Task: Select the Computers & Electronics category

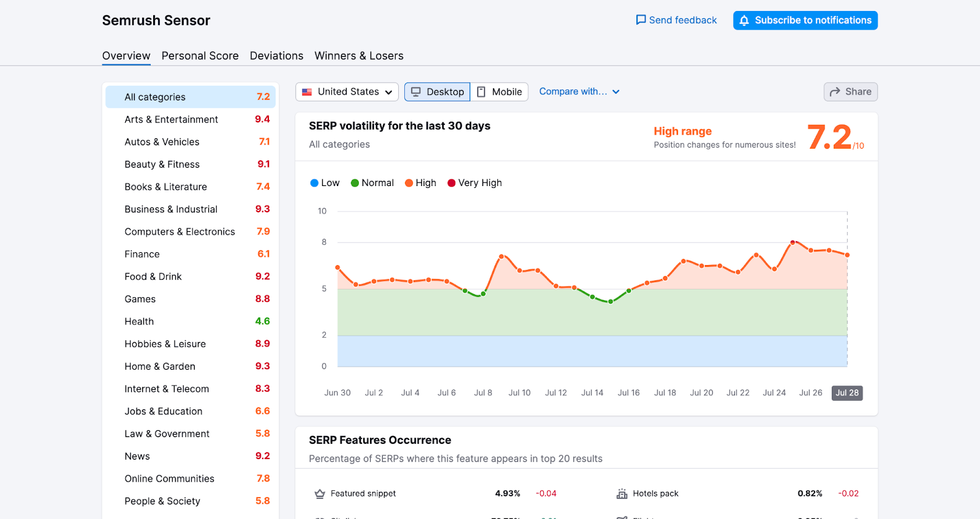Action: 190,232
